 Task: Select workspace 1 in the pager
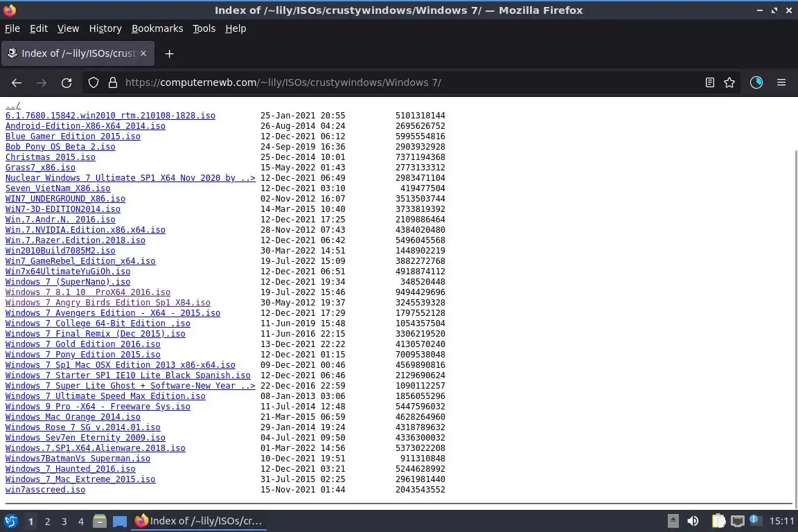pyautogui.click(x=30, y=522)
